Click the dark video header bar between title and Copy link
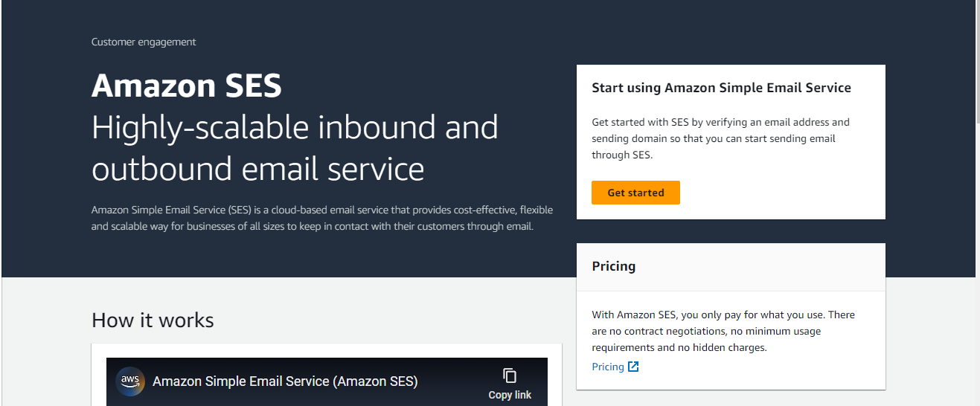The height and width of the screenshot is (406, 980). [x=454, y=381]
